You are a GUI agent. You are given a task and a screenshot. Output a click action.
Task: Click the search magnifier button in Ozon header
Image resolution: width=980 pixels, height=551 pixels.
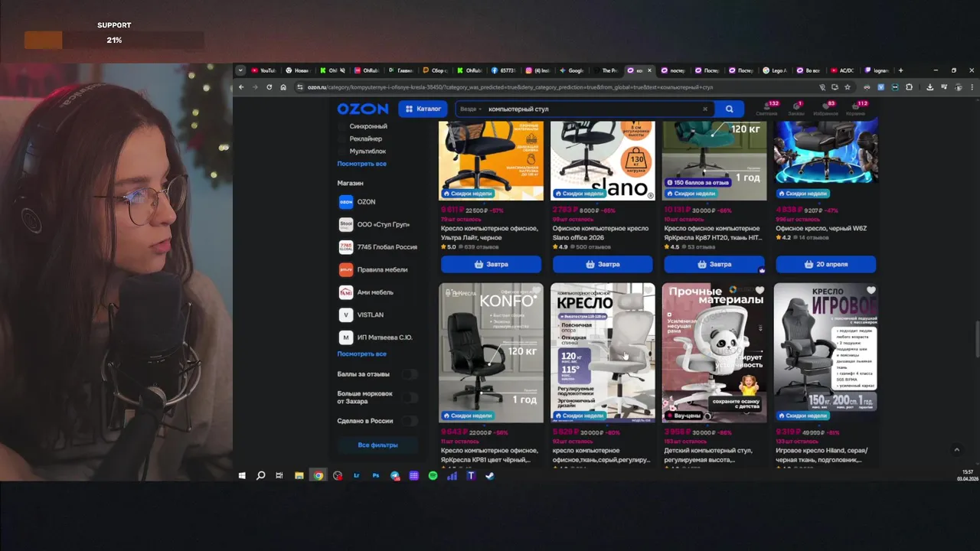point(729,109)
